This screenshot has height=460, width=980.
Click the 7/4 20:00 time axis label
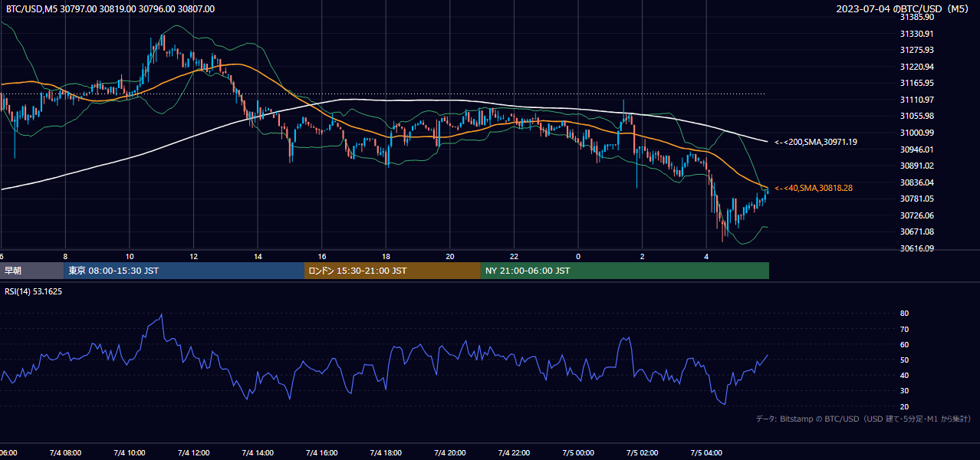pyautogui.click(x=450, y=453)
